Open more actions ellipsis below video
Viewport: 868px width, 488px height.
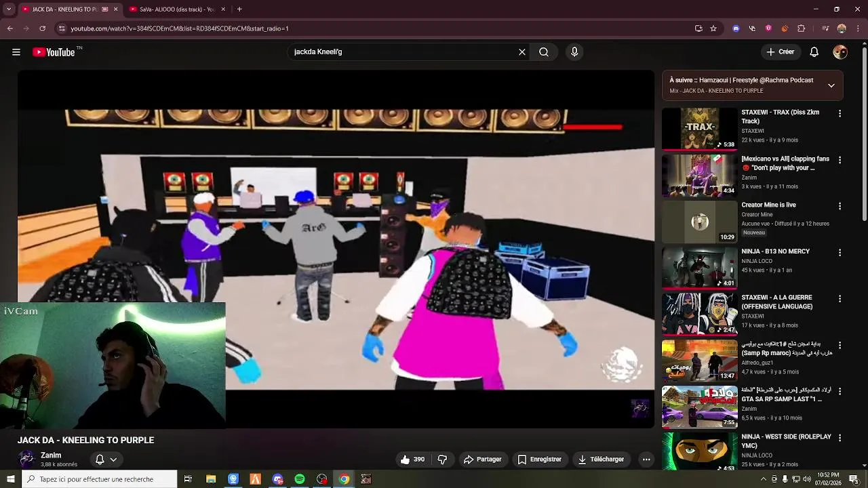[646, 459]
